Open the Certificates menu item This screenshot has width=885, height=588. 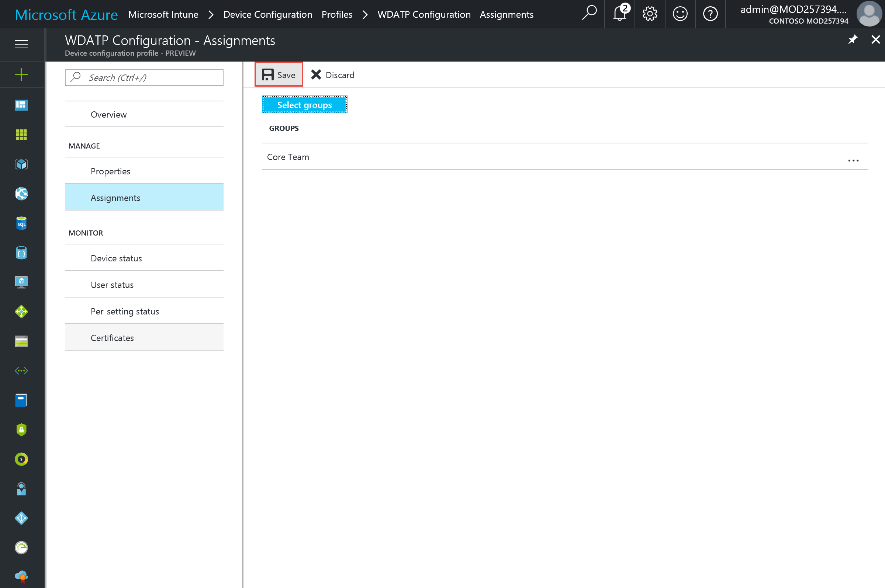pos(112,338)
